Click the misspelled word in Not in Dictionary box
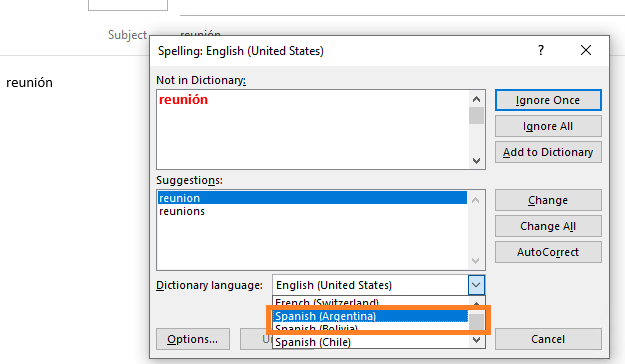The width and height of the screenshot is (625, 364). pyautogui.click(x=183, y=100)
